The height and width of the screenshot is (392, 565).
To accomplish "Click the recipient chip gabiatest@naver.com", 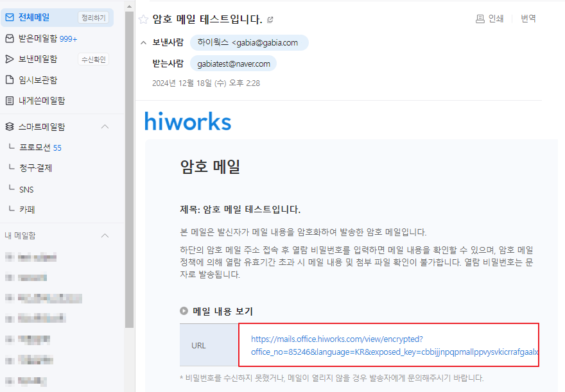I will (x=234, y=64).
